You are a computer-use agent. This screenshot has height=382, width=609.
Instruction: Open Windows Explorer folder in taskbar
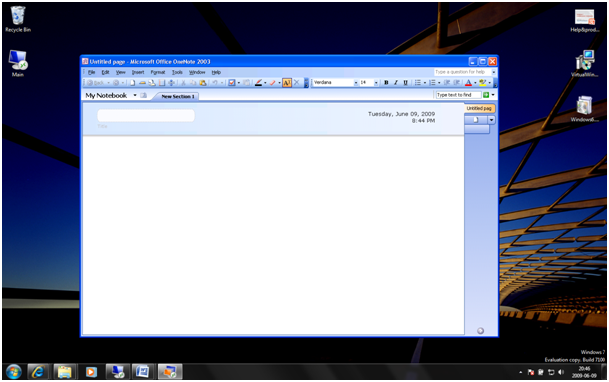[64, 372]
